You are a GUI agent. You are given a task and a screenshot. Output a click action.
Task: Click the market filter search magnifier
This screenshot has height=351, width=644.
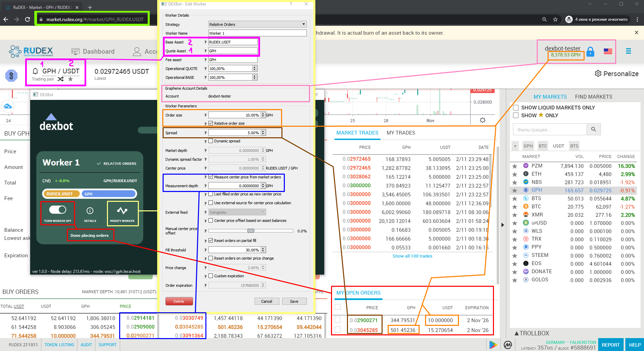click(593, 129)
